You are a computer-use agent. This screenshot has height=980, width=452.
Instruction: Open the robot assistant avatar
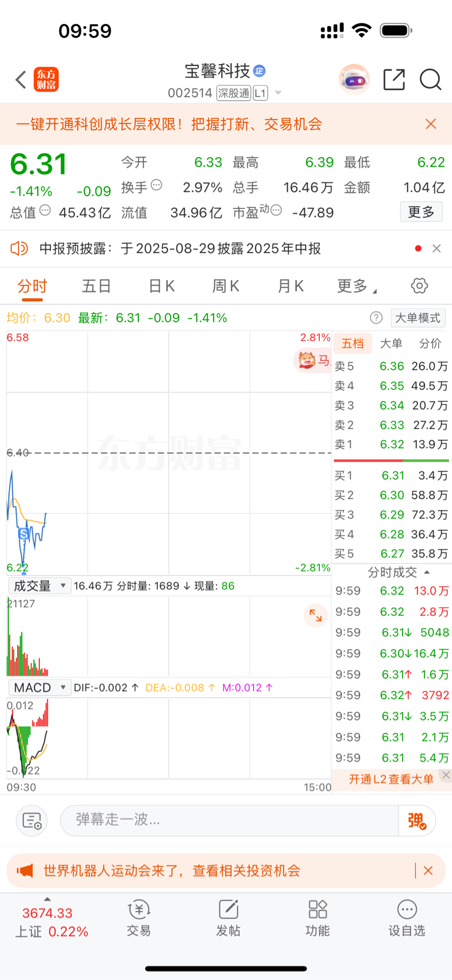click(354, 79)
